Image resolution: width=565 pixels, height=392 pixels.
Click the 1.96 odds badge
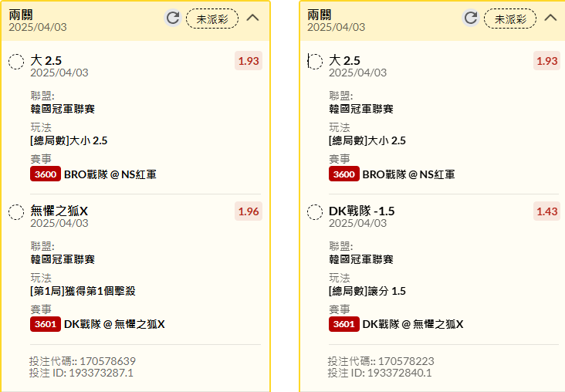pyautogui.click(x=249, y=211)
